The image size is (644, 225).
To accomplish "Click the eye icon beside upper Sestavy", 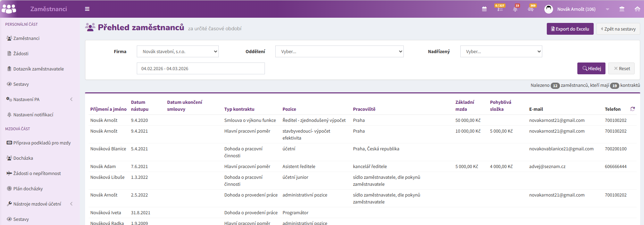I will tap(9, 84).
